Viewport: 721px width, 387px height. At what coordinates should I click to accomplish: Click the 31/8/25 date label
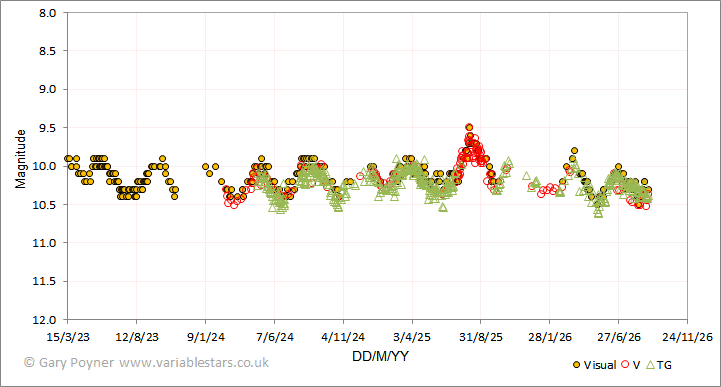(481, 337)
